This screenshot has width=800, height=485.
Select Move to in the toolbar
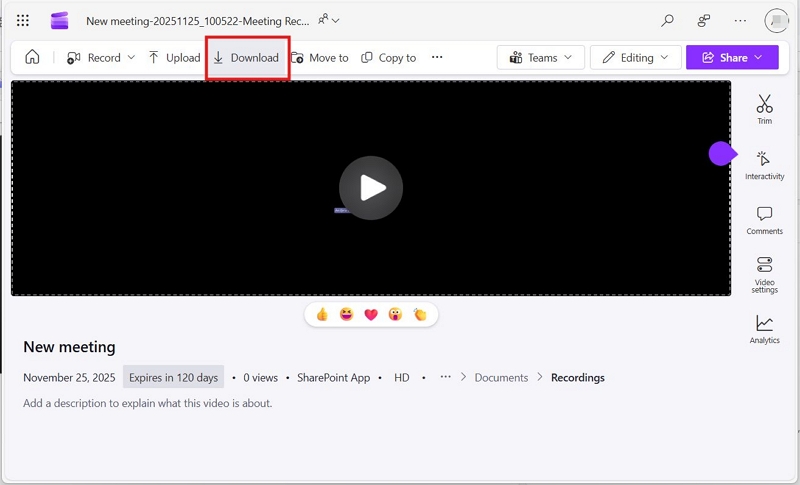point(320,58)
